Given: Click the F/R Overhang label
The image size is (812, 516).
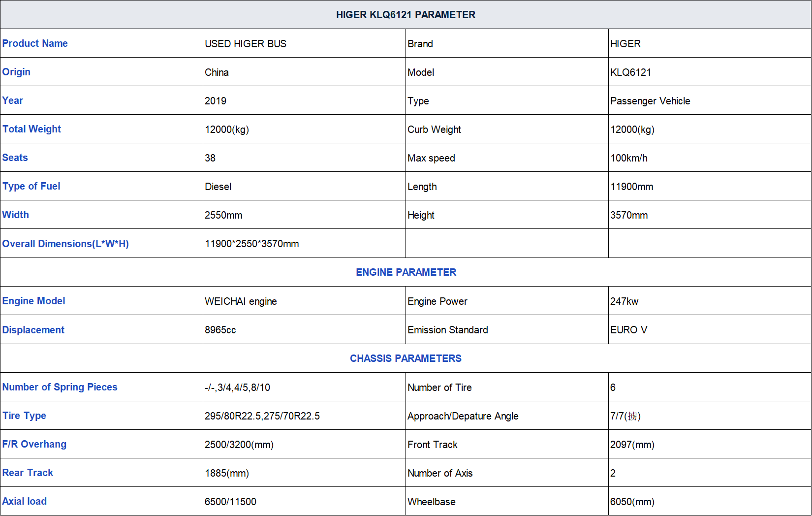Looking at the screenshot, I should [34, 444].
